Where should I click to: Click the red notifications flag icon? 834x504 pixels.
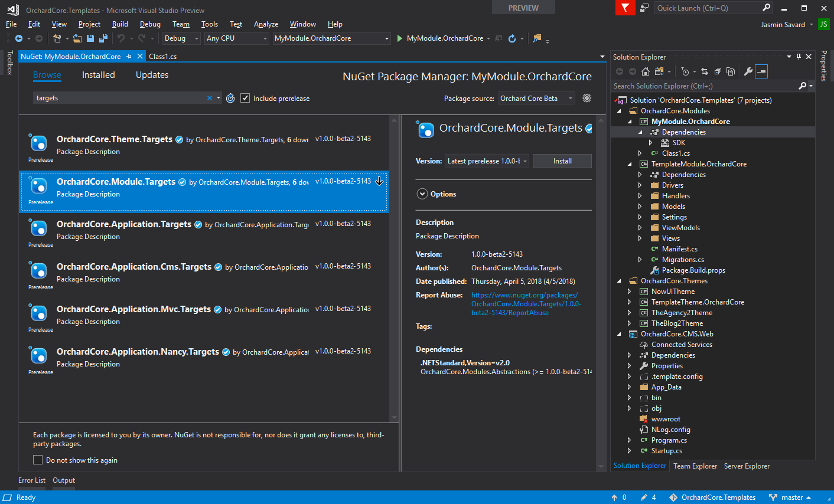click(625, 8)
